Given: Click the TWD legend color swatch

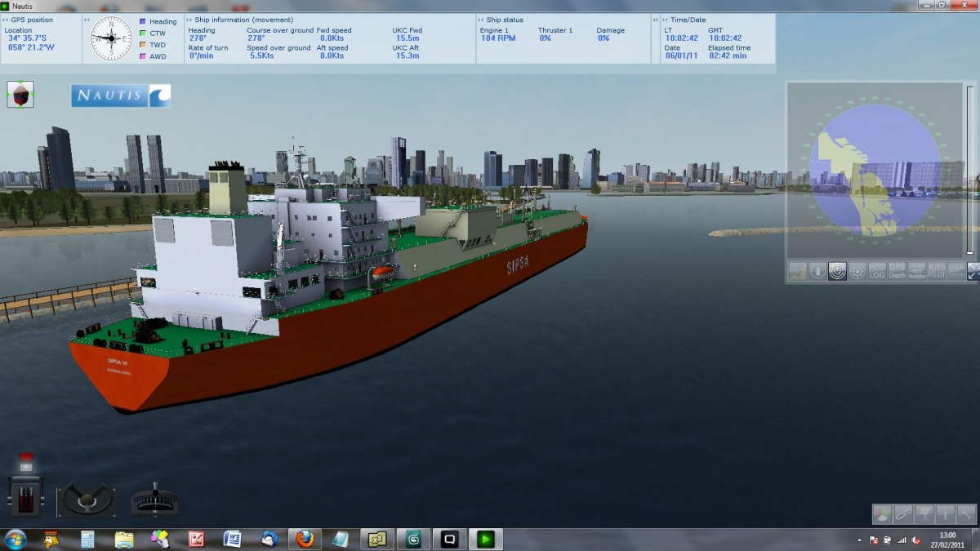Looking at the screenshot, I should 143,45.
